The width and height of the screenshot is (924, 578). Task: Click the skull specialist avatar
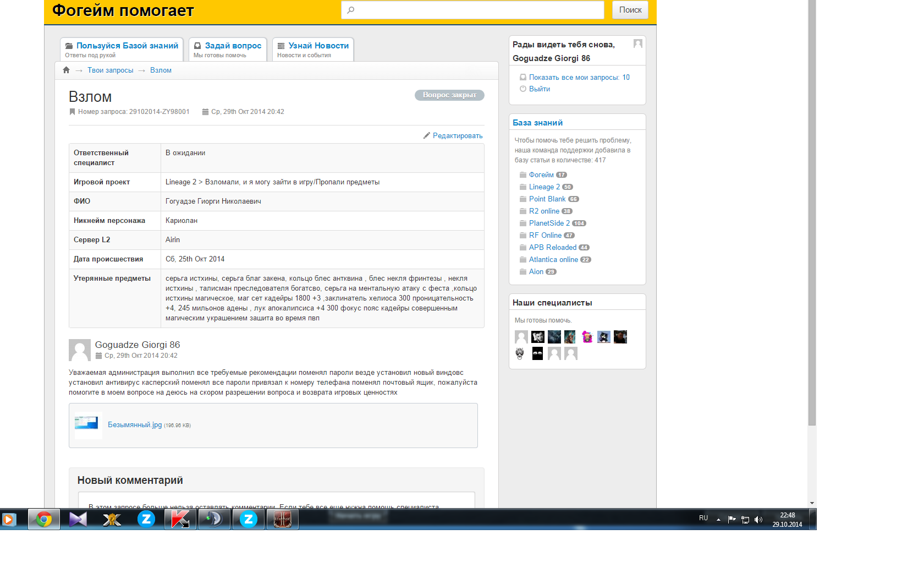[520, 353]
